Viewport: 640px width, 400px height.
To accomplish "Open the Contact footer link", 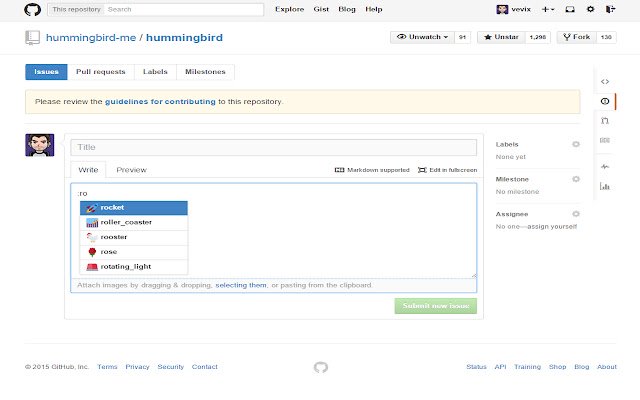I will 204,367.
